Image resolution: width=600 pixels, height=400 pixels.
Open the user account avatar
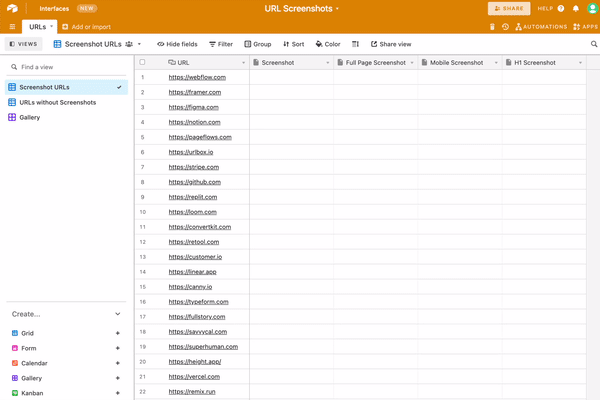592,8
